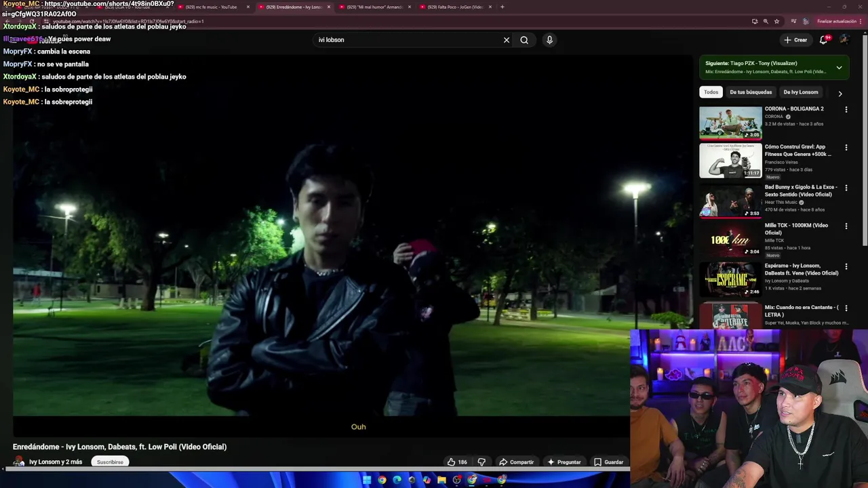
Task: Click the Preguntar button
Action: click(564, 462)
